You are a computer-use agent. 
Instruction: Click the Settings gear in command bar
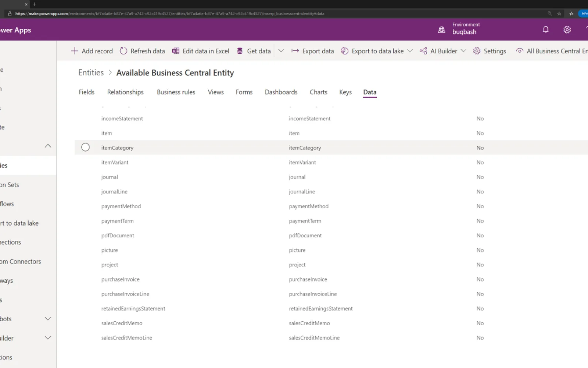coord(477,51)
